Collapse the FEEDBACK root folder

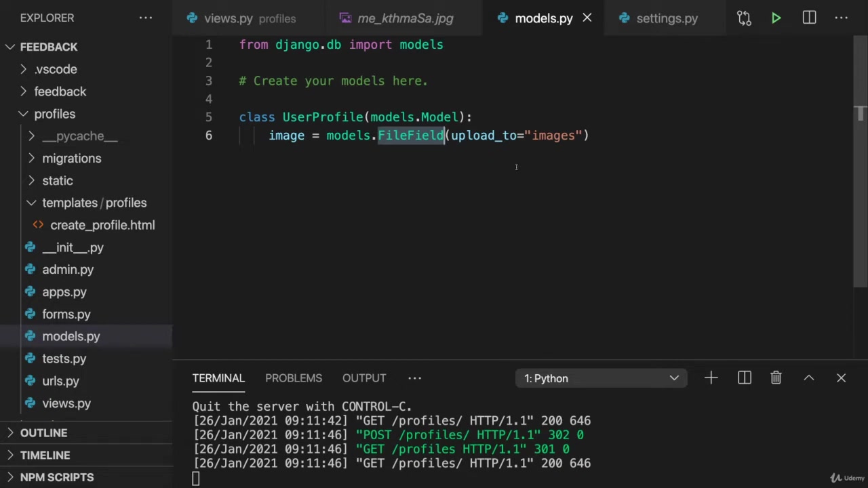pos(11,47)
